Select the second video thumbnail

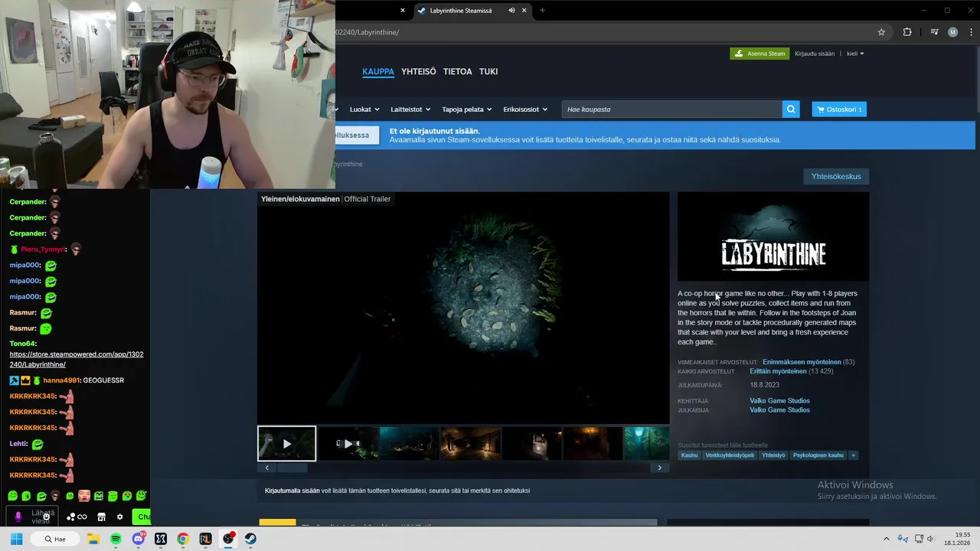click(348, 444)
